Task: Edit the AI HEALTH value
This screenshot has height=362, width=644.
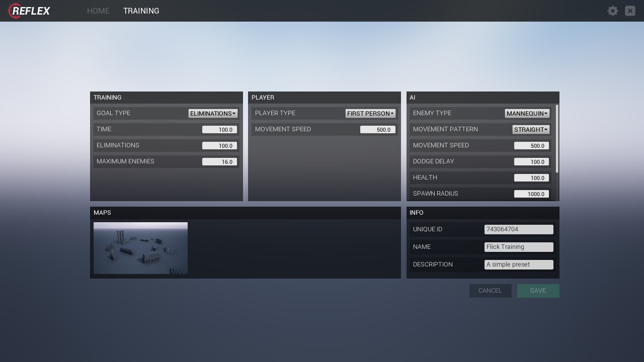Action: click(532, 177)
